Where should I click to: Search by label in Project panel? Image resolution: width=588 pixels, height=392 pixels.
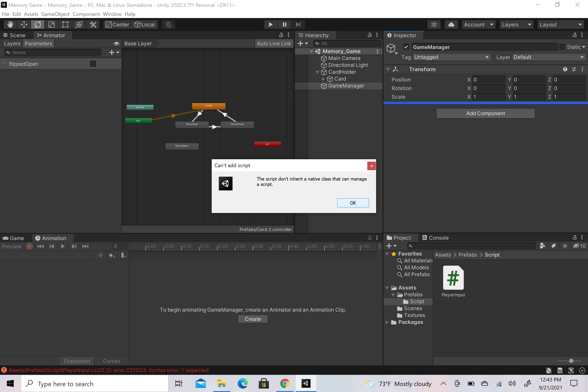tap(554, 246)
